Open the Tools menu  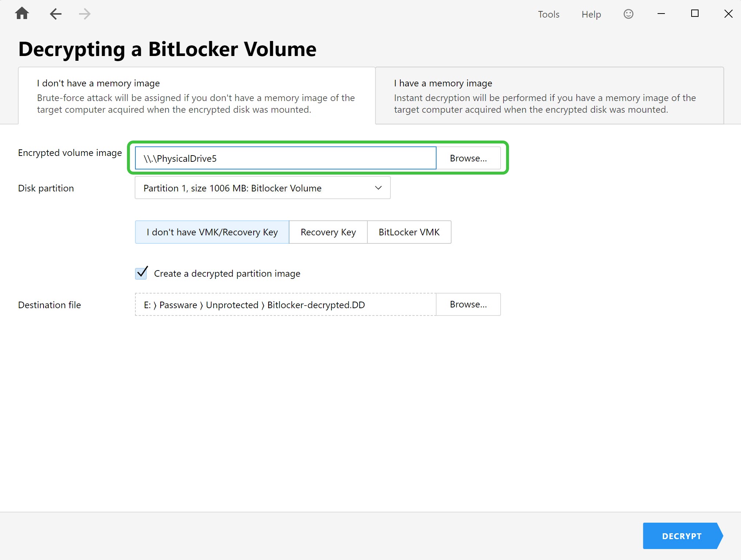point(549,14)
